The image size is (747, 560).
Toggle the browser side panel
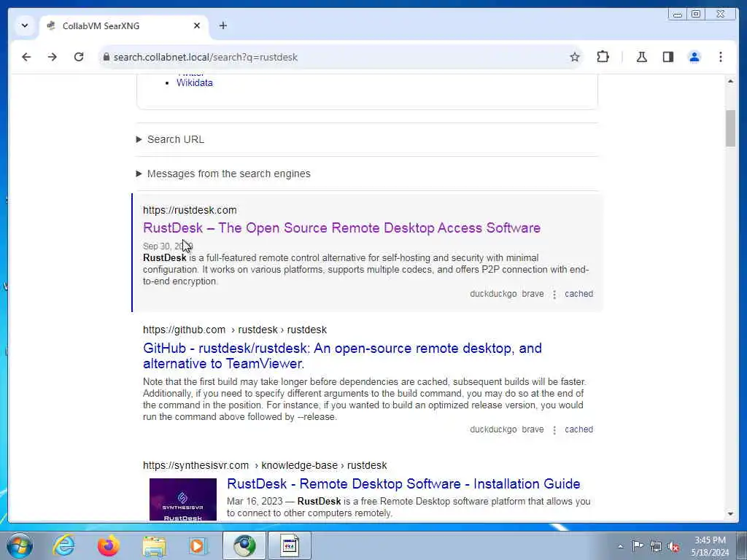click(668, 57)
